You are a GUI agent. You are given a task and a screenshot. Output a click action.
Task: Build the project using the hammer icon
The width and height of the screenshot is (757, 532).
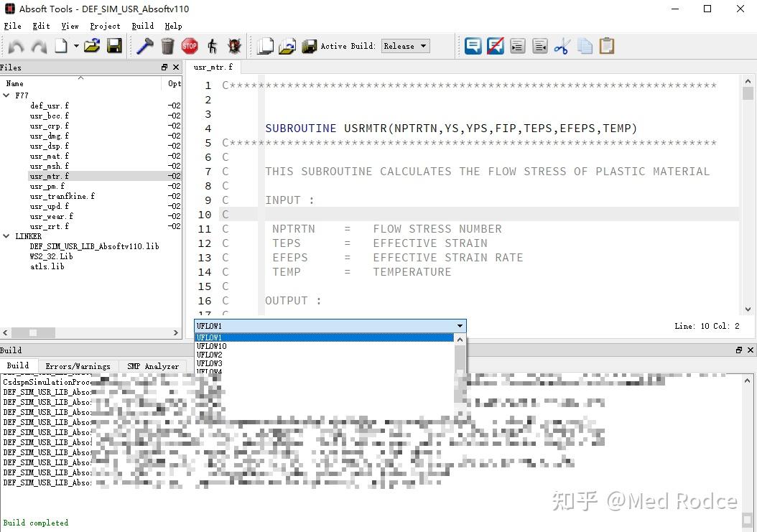tap(145, 46)
